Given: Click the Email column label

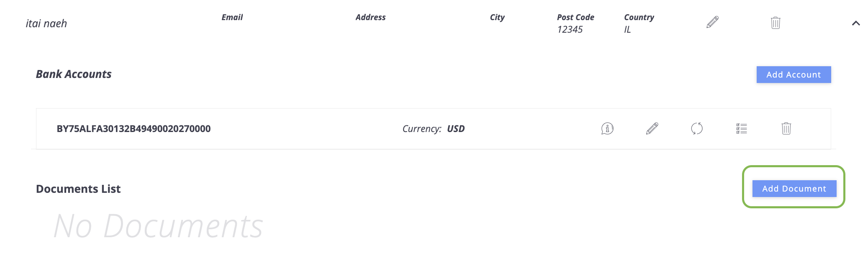Looking at the screenshot, I should tap(232, 17).
